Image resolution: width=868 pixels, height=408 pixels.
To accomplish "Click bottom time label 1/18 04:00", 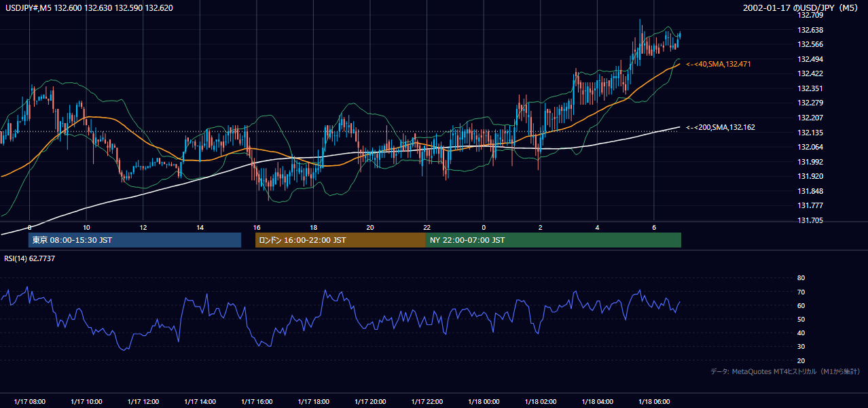I will tap(597, 402).
